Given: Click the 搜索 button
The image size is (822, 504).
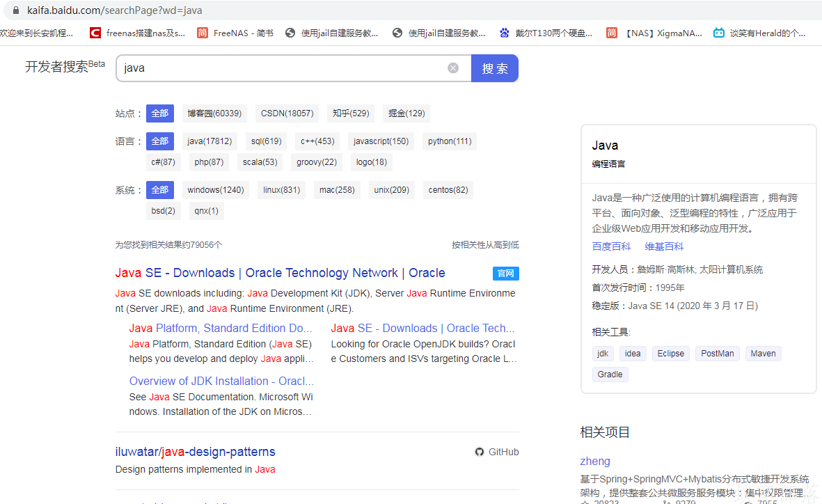Looking at the screenshot, I should pyautogui.click(x=495, y=68).
